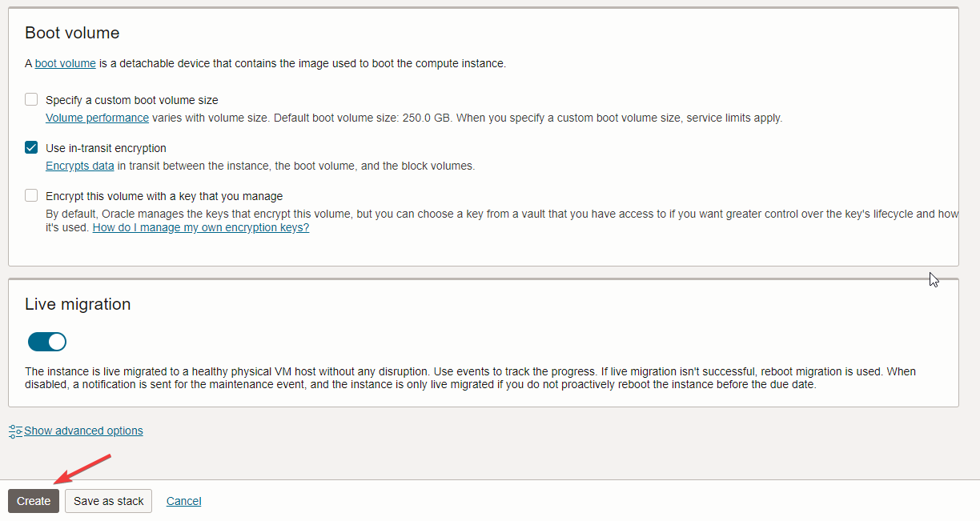
Task: Enable the custom boot volume size checkbox
Action: pos(31,100)
